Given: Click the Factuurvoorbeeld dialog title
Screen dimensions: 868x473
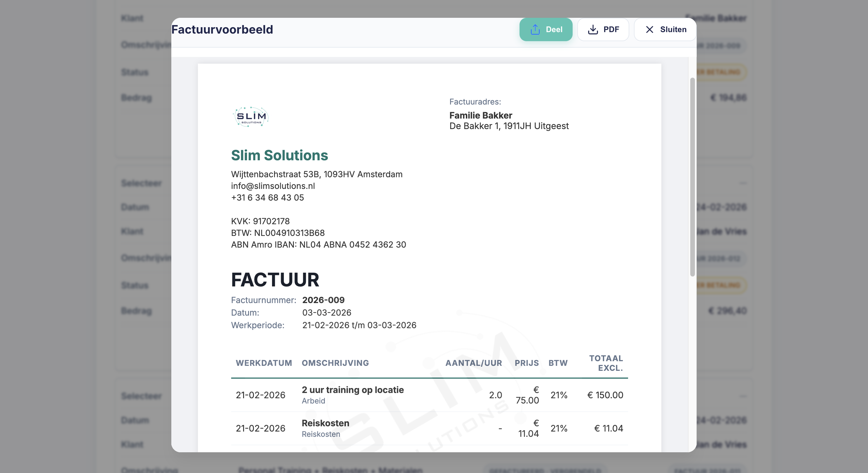Looking at the screenshot, I should point(222,30).
